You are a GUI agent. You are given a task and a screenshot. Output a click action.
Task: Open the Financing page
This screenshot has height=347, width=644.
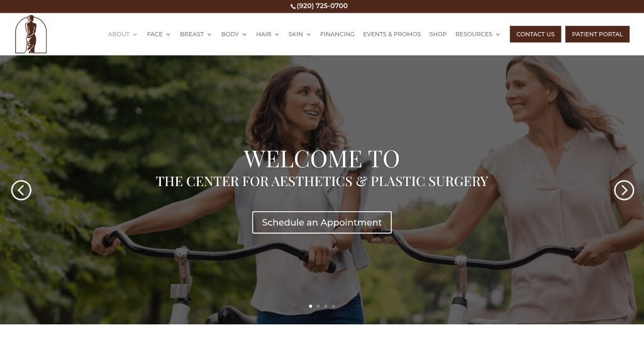tap(337, 34)
